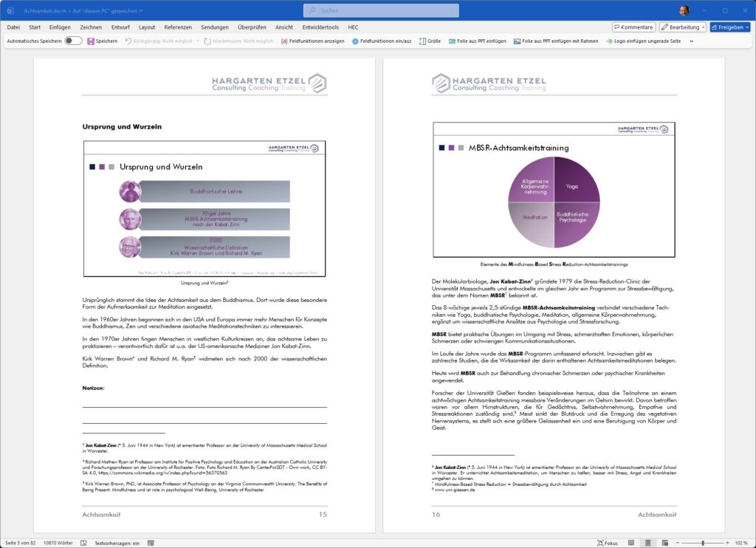This screenshot has width=756, height=548.
Task: Expand the quick access toolbar overflow chevron
Action: [x=691, y=41]
